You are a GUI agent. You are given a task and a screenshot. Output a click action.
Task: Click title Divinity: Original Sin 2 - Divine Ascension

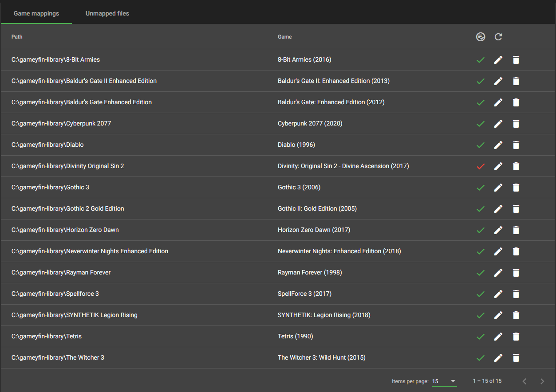pyautogui.click(x=343, y=166)
